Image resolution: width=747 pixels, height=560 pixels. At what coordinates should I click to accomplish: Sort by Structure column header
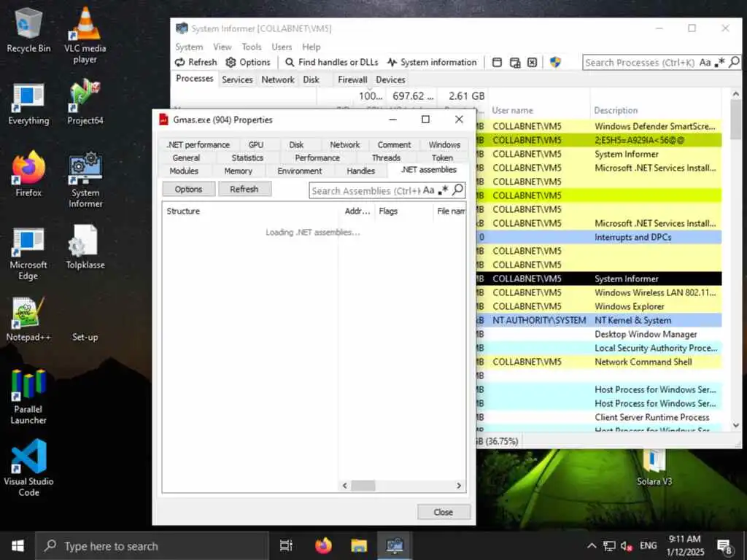[251, 211]
